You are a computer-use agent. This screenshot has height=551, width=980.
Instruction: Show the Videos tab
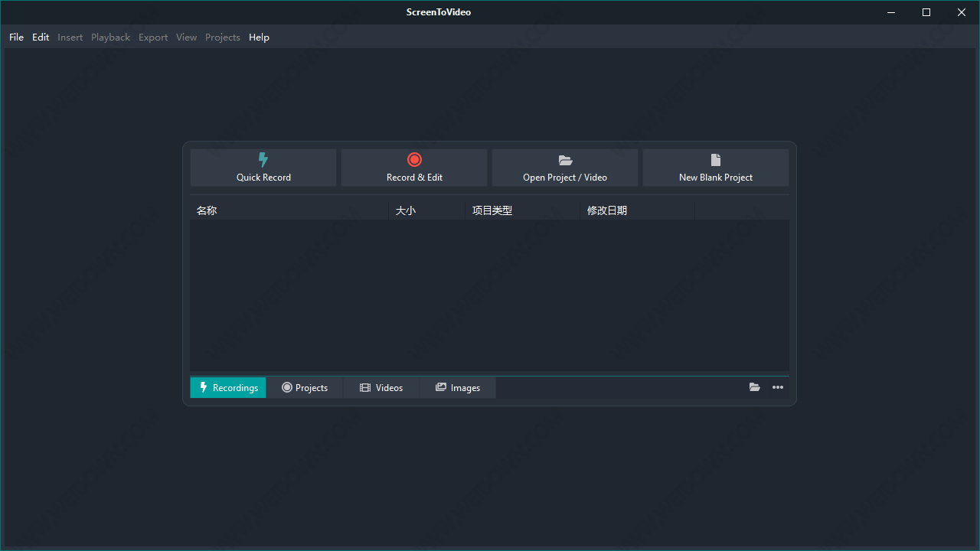(381, 387)
